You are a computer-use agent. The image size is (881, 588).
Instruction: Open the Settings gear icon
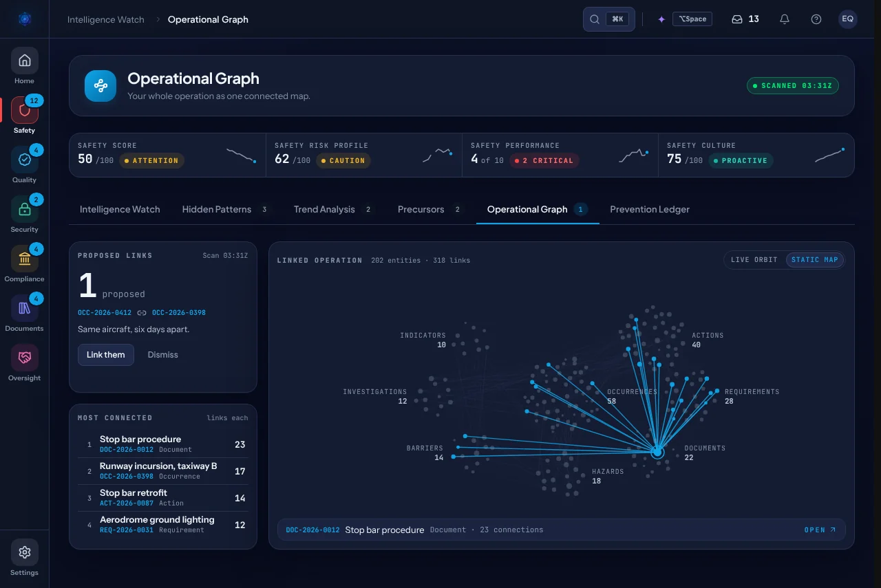pos(24,552)
